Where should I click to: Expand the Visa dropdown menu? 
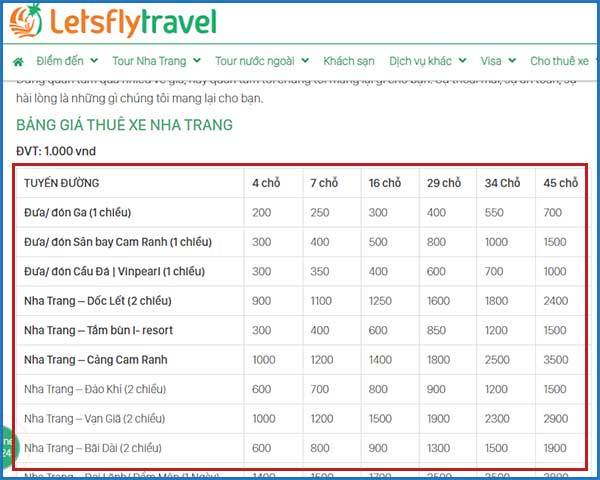click(x=498, y=61)
